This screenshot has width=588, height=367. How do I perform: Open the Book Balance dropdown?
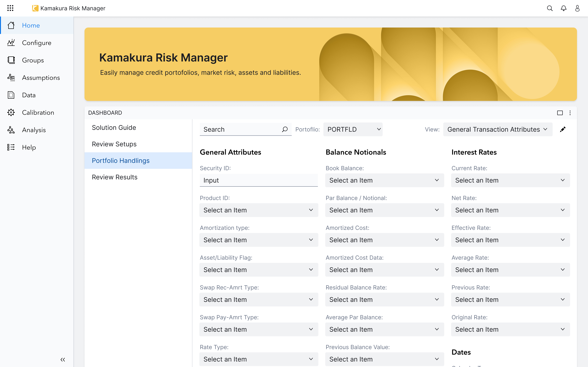[384, 180]
